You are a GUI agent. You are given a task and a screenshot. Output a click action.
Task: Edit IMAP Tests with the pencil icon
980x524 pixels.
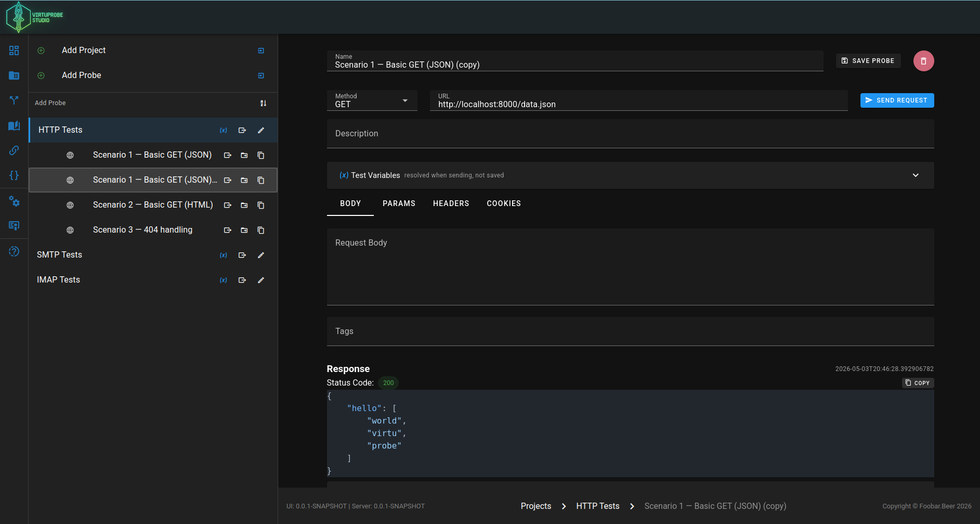(261, 280)
